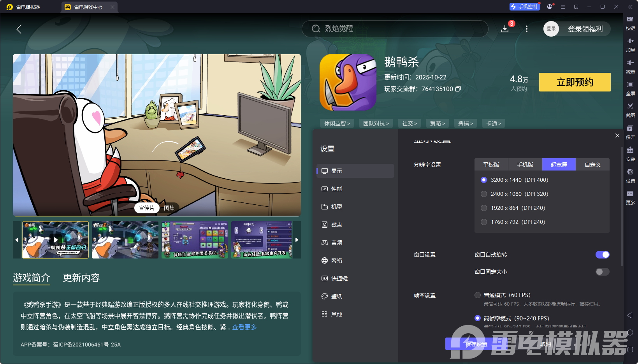Open the user account icon in title bar
The width and height of the screenshot is (638, 364).
pos(550,7)
